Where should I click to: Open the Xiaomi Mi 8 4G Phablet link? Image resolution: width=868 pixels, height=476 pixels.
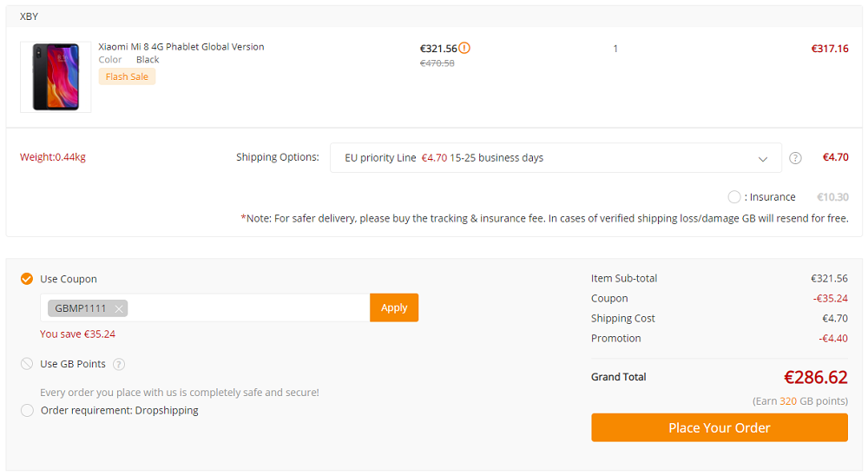pyautogui.click(x=181, y=47)
